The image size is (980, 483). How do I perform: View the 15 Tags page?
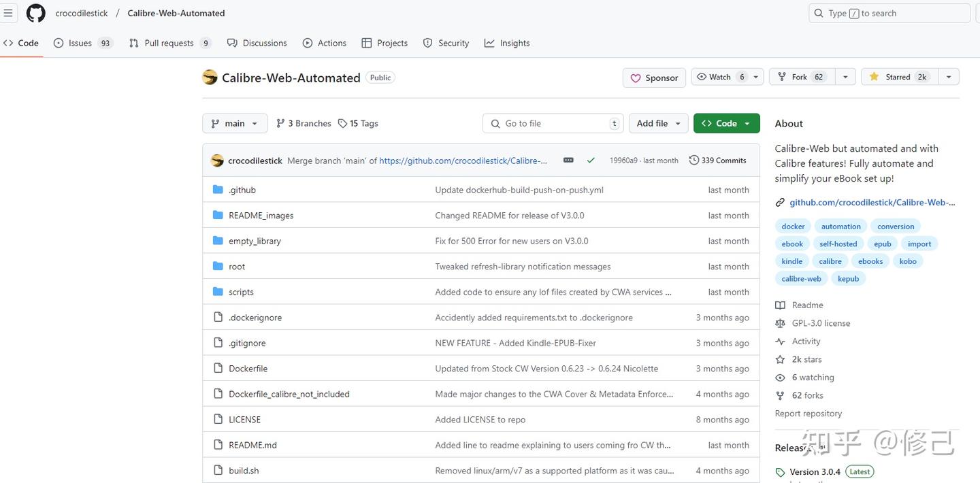(358, 123)
